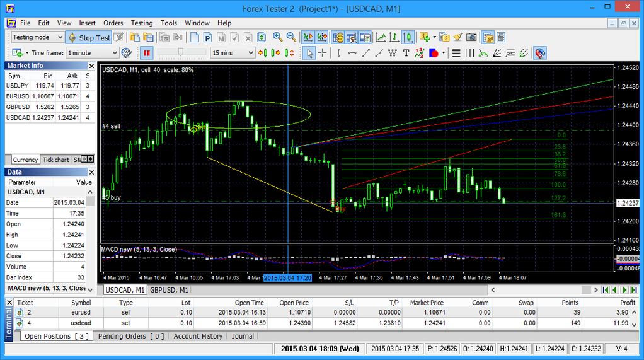Screen dimensions: 644x360
Task: Select the ray line tool
Action: click(379, 53)
